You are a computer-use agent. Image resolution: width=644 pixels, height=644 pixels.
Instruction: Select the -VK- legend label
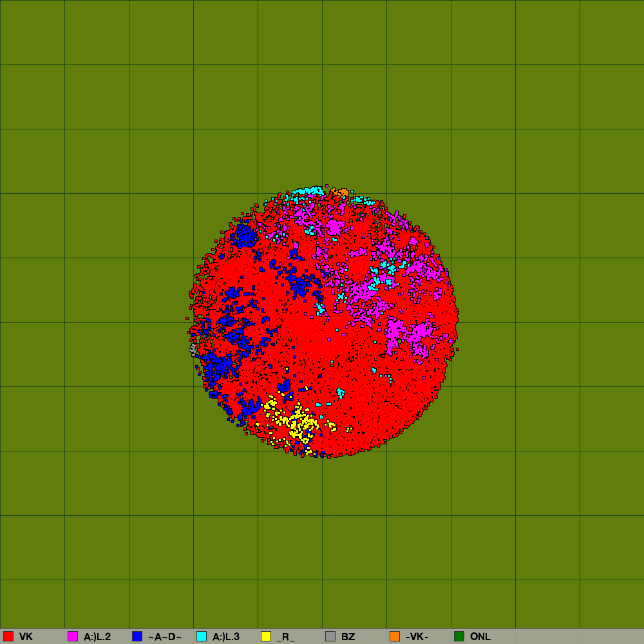click(x=417, y=637)
